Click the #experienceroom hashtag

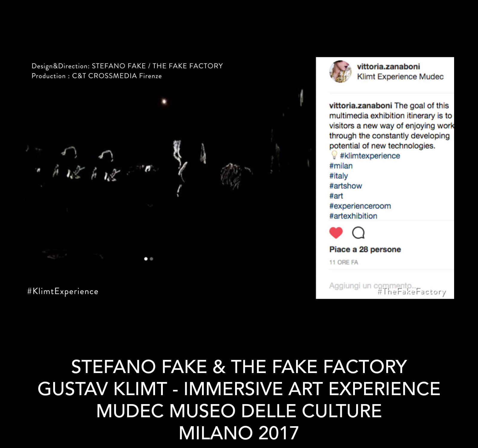[360, 206]
